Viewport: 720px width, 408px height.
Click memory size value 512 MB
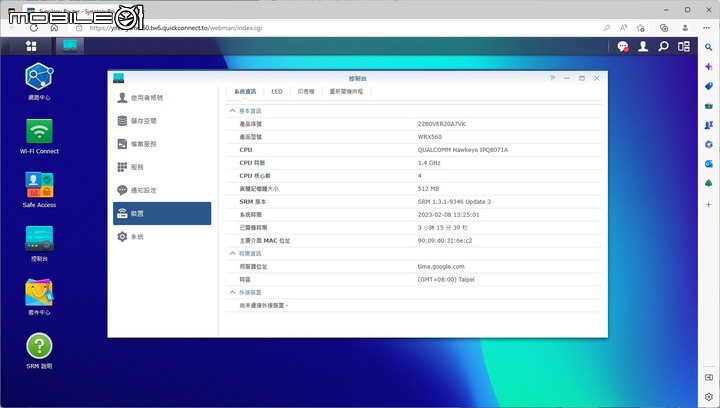click(x=428, y=189)
